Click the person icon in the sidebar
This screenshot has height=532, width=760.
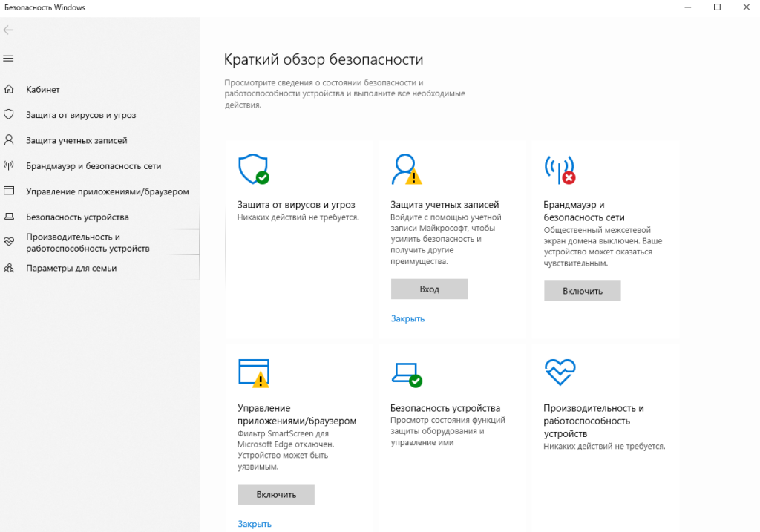point(9,140)
